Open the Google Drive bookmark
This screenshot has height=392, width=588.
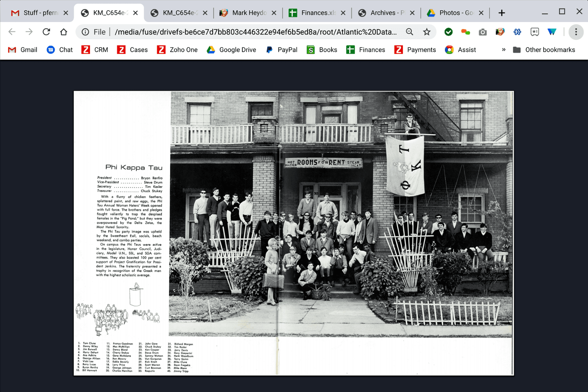coord(232,50)
